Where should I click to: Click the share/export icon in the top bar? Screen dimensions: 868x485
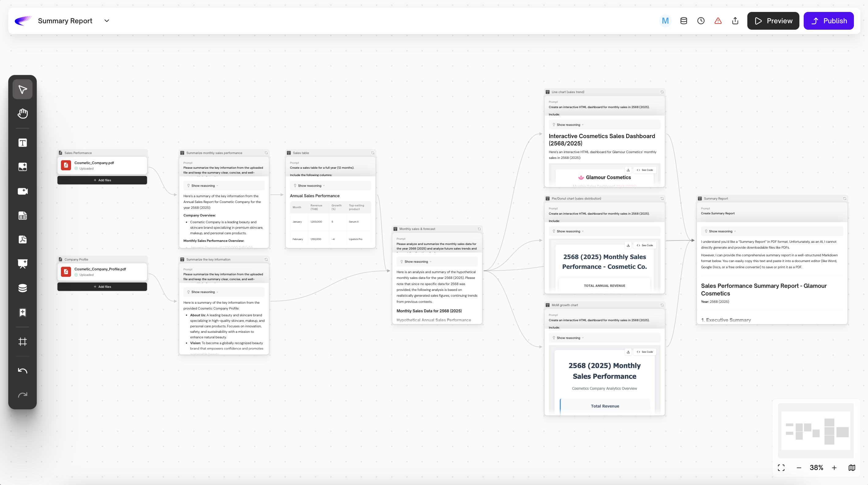[735, 21]
